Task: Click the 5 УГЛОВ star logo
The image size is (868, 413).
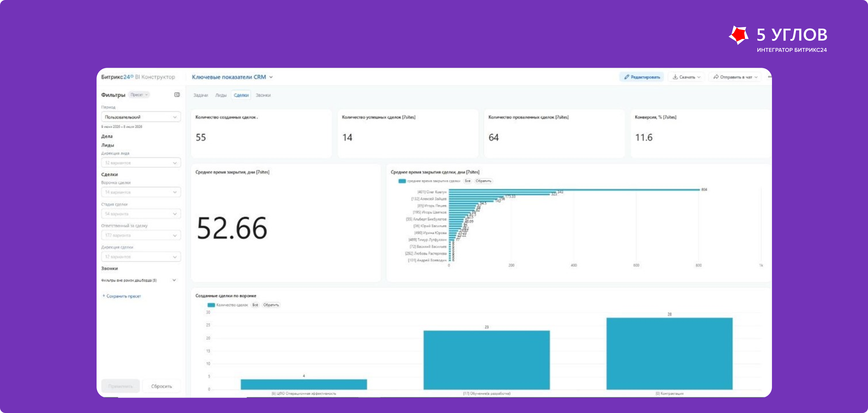Action: [739, 35]
